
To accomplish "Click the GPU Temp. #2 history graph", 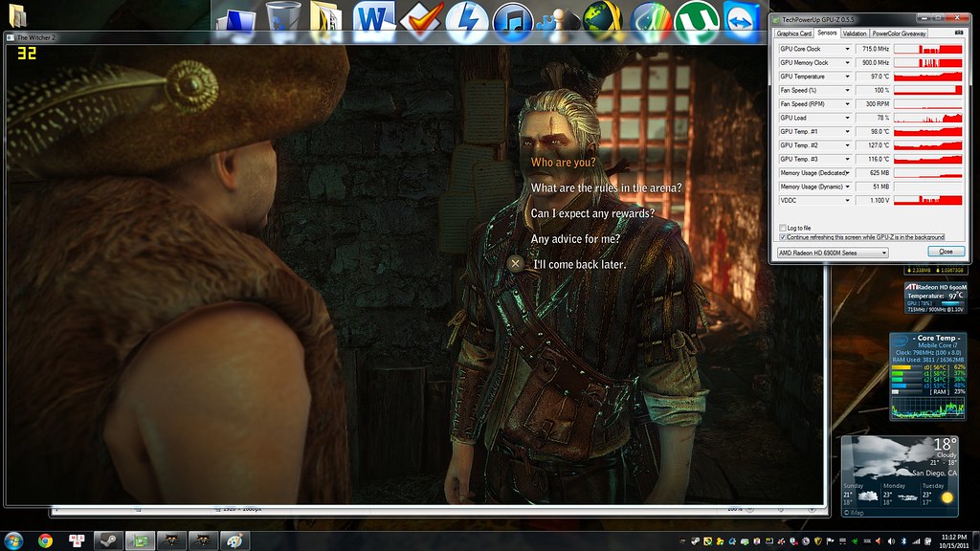I will click(x=928, y=145).
